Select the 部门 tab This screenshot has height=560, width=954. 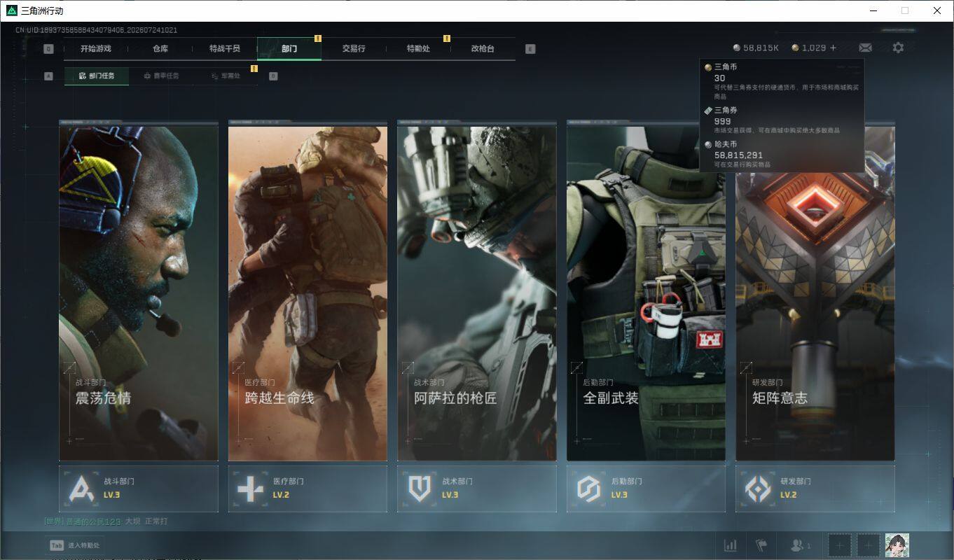coord(289,49)
